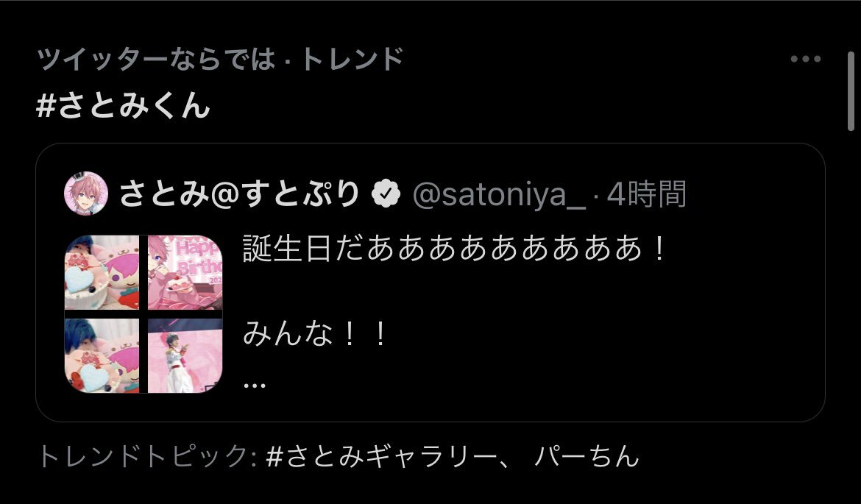Image resolution: width=861 pixels, height=504 pixels.
Task: View the bottom-right stage performer photo
Action: (185, 356)
